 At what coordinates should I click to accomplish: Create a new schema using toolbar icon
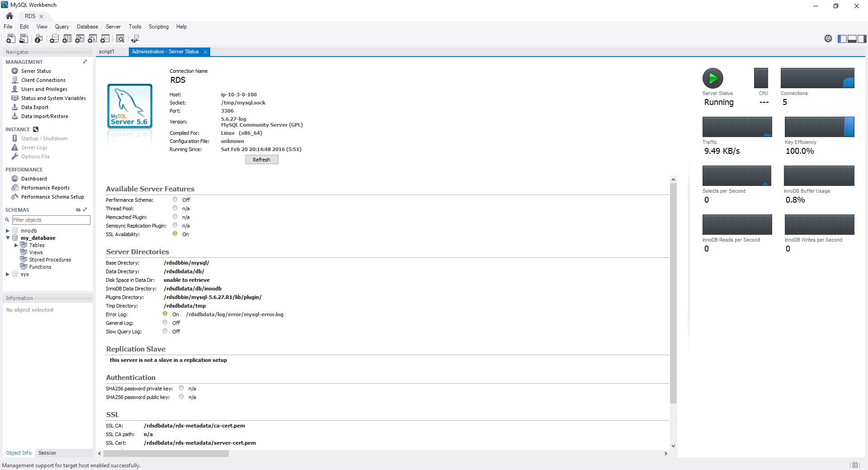(x=54, y=39)
